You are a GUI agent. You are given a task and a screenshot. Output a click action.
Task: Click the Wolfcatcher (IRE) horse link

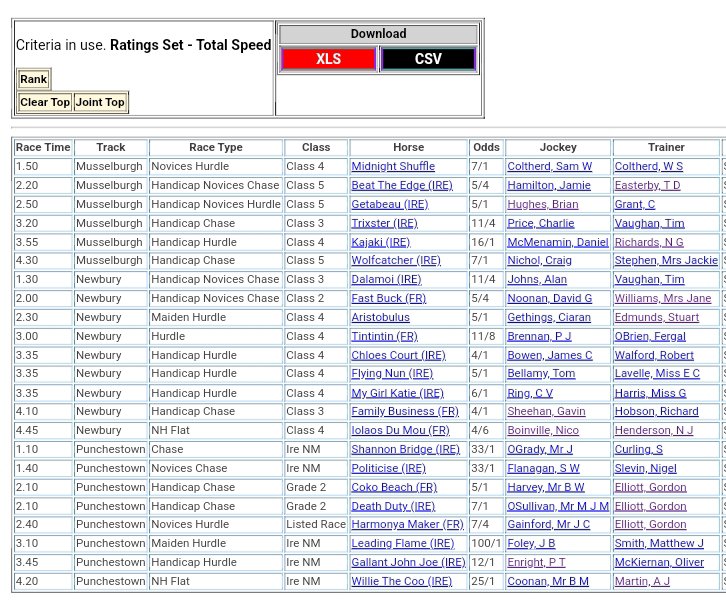point(396,261)
